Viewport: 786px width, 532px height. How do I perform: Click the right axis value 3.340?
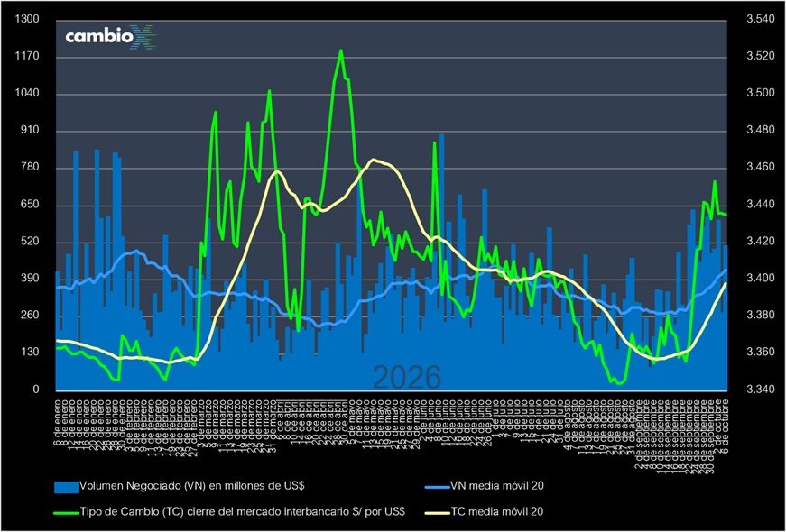(x=761, y=390)
